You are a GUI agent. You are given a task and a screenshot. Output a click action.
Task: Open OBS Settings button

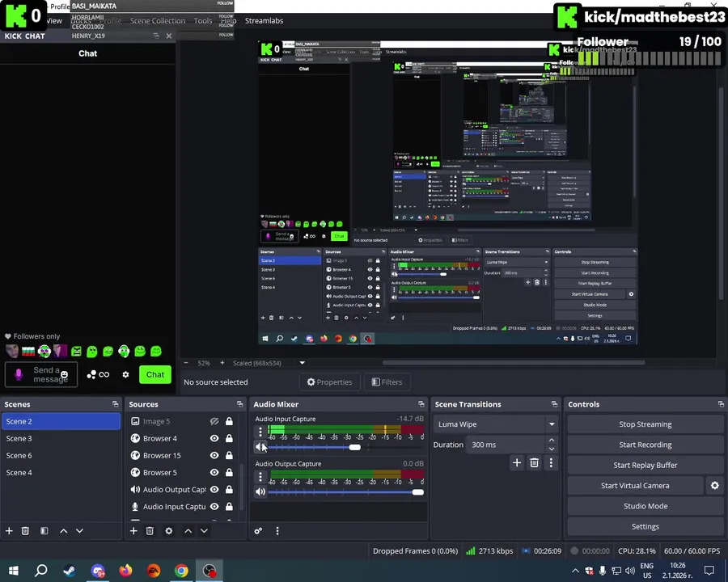645,526
